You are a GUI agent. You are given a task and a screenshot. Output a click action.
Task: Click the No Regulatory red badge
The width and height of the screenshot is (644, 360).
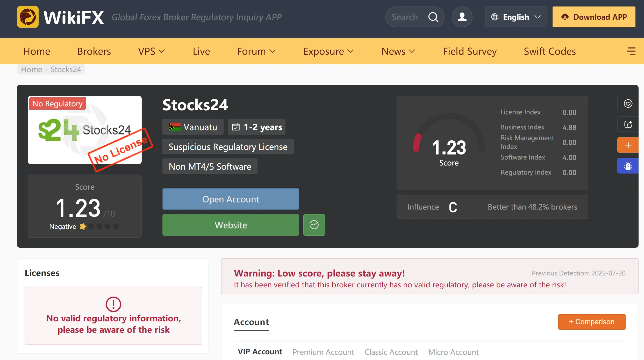57,104
